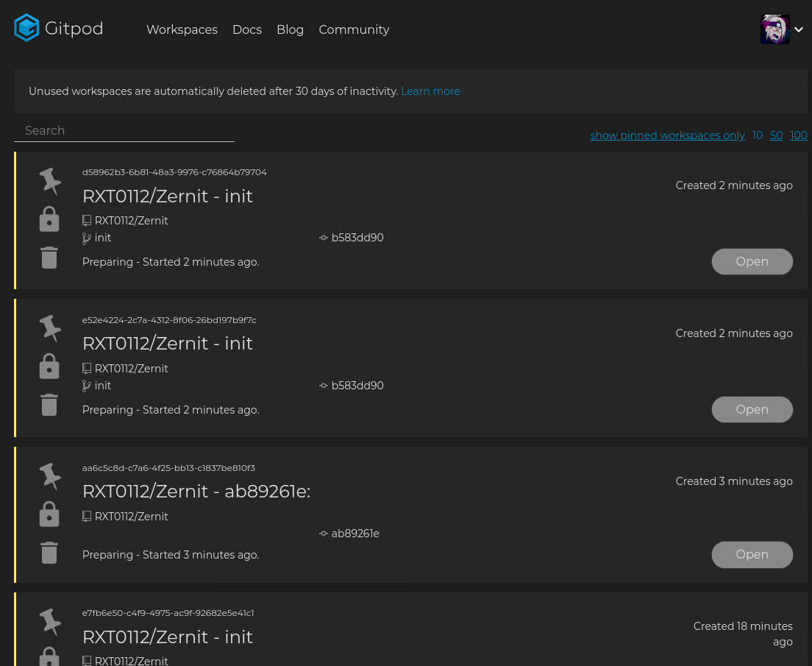Click branch 'init' in workspace d58962b3
Image resolution: width=812 pixels, height=666 pixels.
102,238
